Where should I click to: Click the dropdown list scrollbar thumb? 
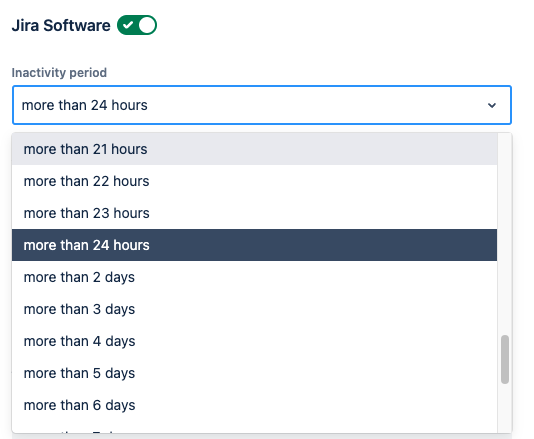click(505, 360)
